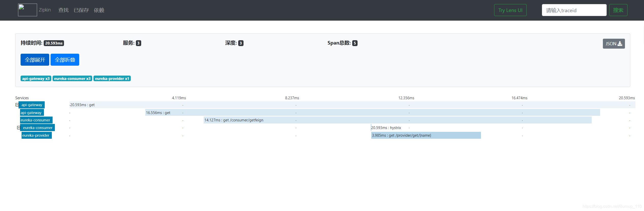Open the 20.593ms : get span bar
Image resolution: width=644 pixels, height=211 pixels.
coord(352,105)
